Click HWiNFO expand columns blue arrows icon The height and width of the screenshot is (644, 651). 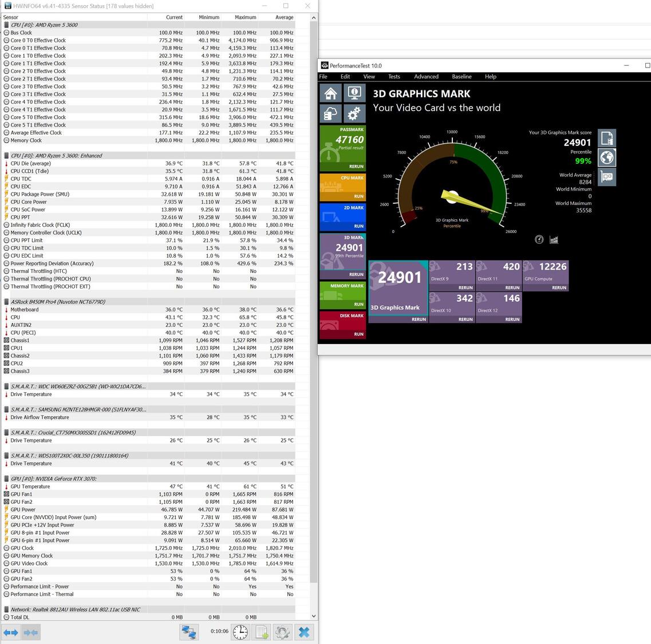click(x=11, y=633)
